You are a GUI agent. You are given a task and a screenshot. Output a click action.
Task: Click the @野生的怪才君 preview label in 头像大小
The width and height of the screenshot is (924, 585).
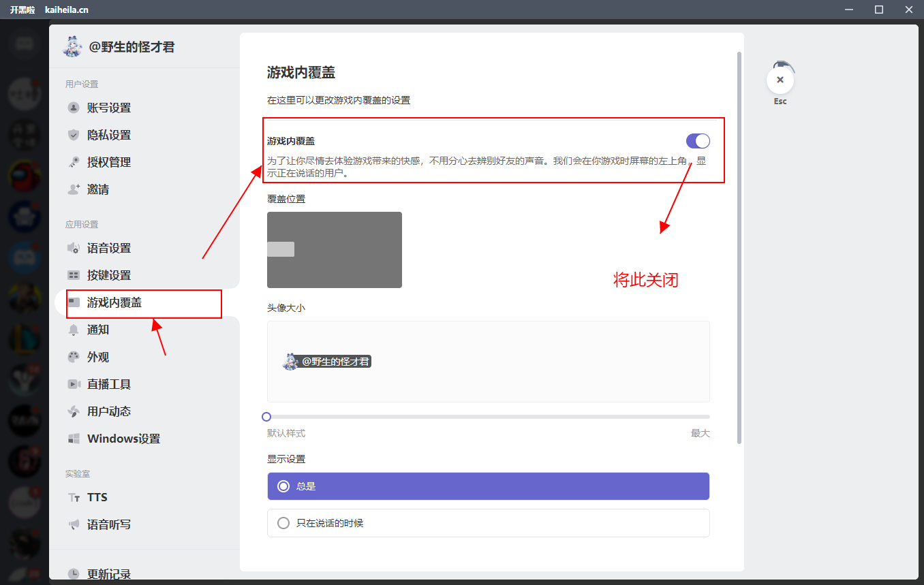point(336,362)
